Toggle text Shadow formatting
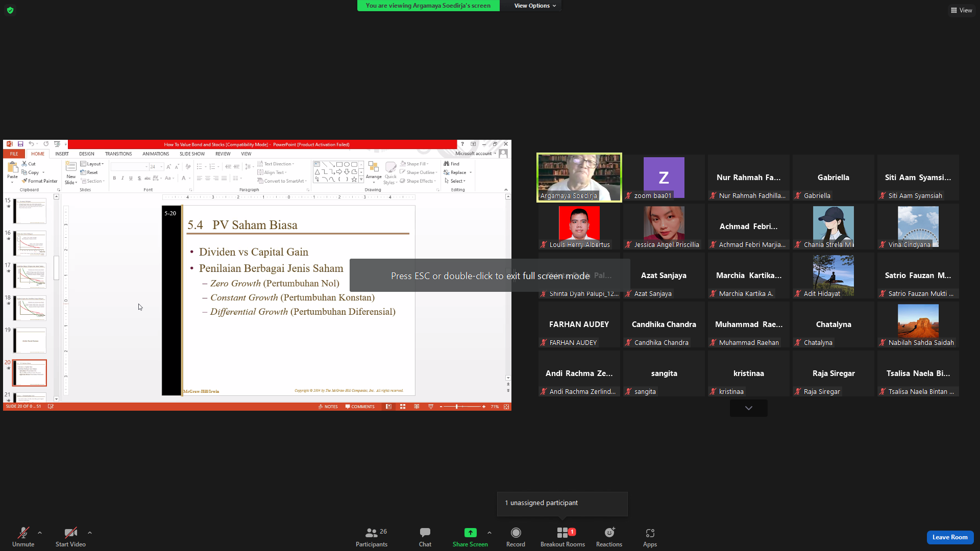 [x=139, y=178]
